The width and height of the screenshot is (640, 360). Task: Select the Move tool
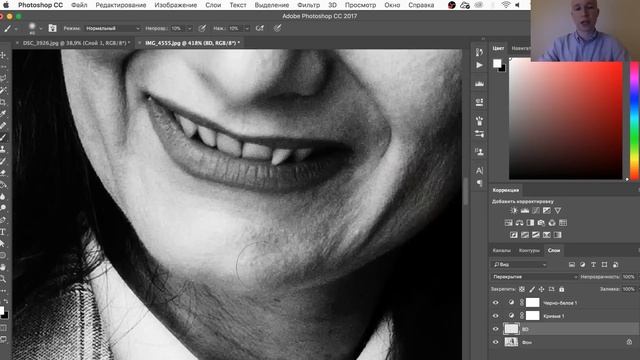point(3,55)
